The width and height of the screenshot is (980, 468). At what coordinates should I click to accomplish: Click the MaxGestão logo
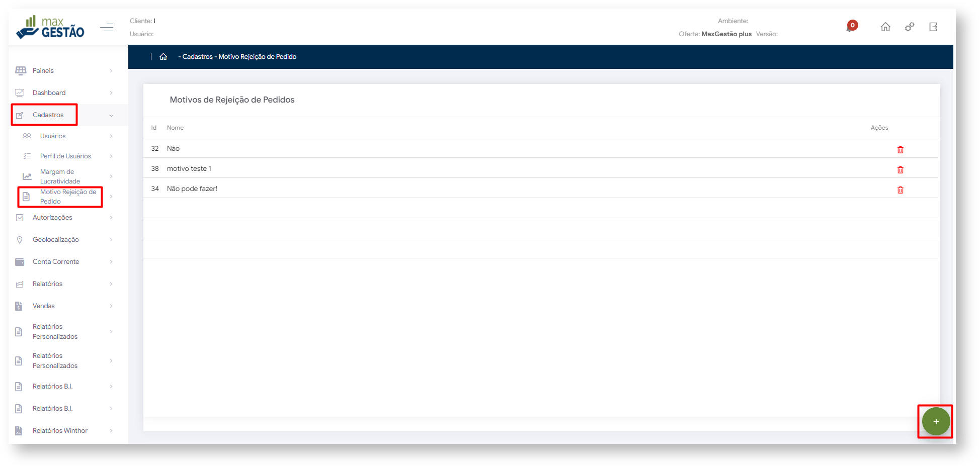click(50, 27)
